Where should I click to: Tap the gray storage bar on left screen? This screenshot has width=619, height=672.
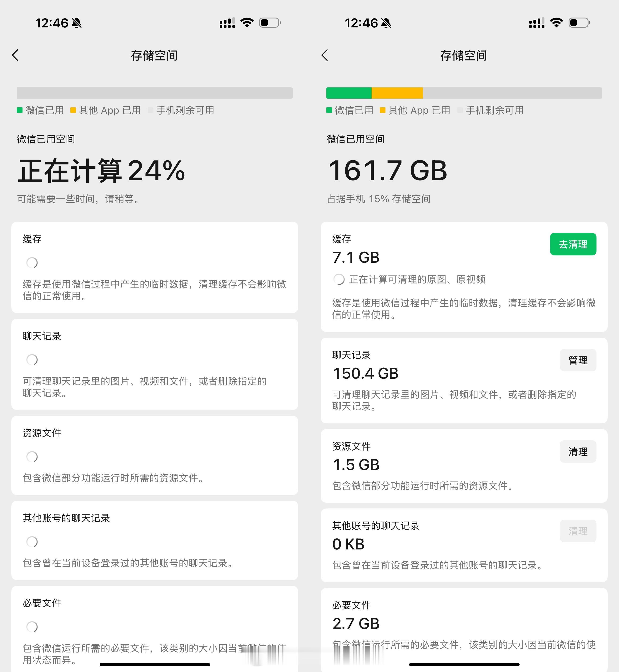point(155,93)
